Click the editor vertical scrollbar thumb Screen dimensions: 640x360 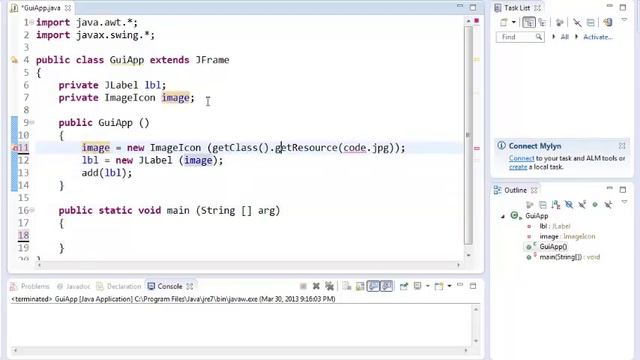pos(468,135)
